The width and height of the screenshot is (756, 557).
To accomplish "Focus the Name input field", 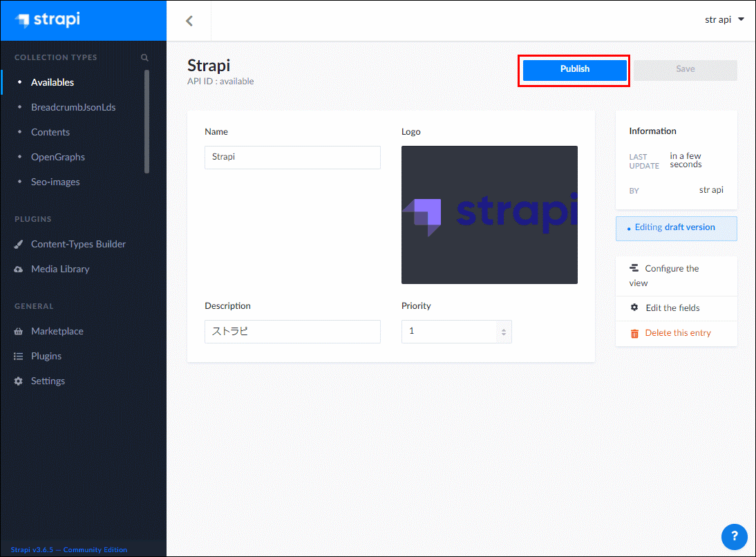I will pyautogui.click(x=292, y=157).
